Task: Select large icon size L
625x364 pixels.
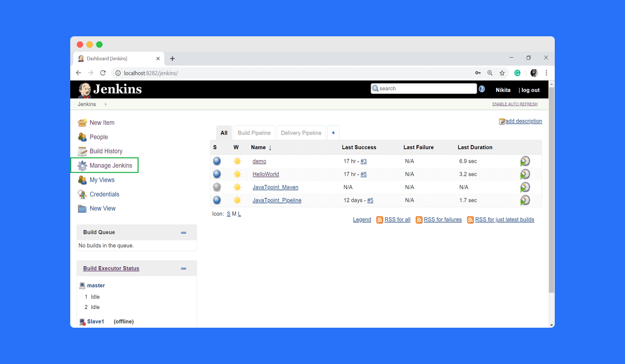Action: (239, 214)
